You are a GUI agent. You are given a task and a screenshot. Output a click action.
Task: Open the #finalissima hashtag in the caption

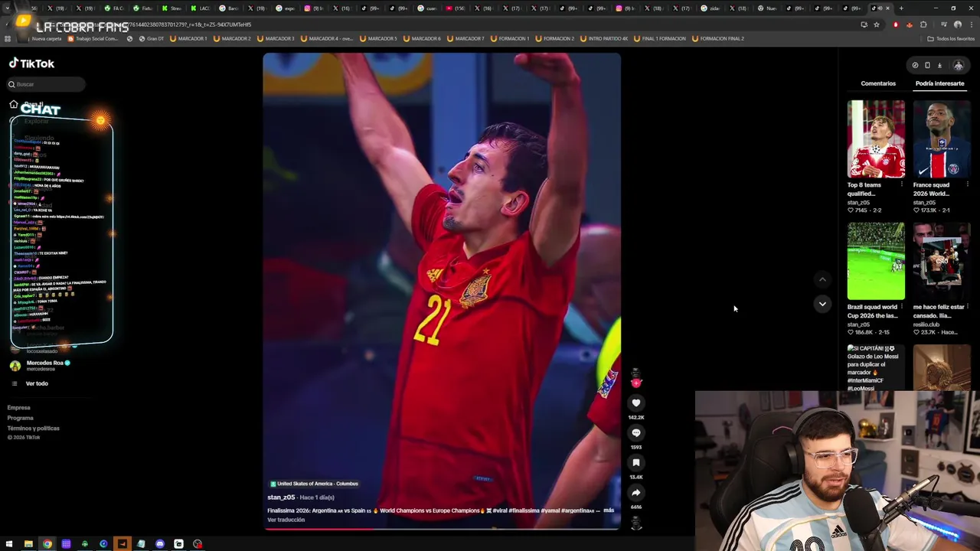point(524,510)
